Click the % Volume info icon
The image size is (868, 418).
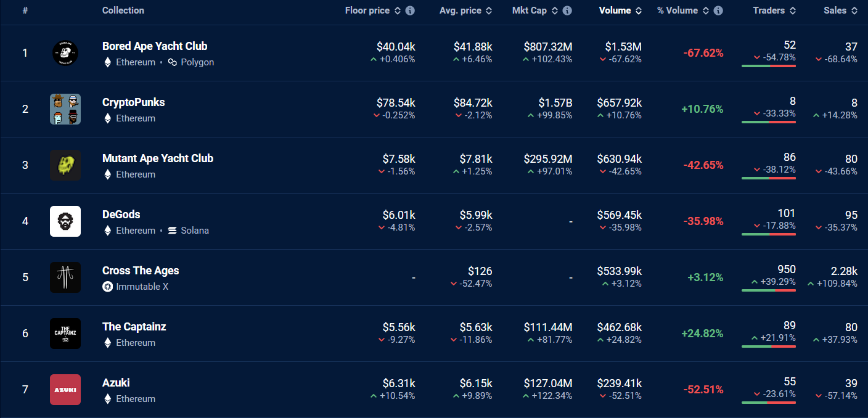[718, 10]
